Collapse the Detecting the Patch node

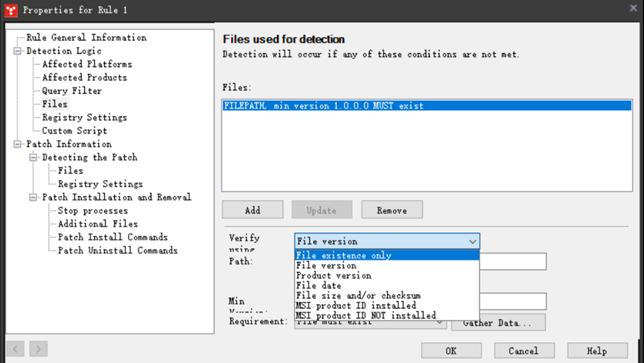coord(33,157)
